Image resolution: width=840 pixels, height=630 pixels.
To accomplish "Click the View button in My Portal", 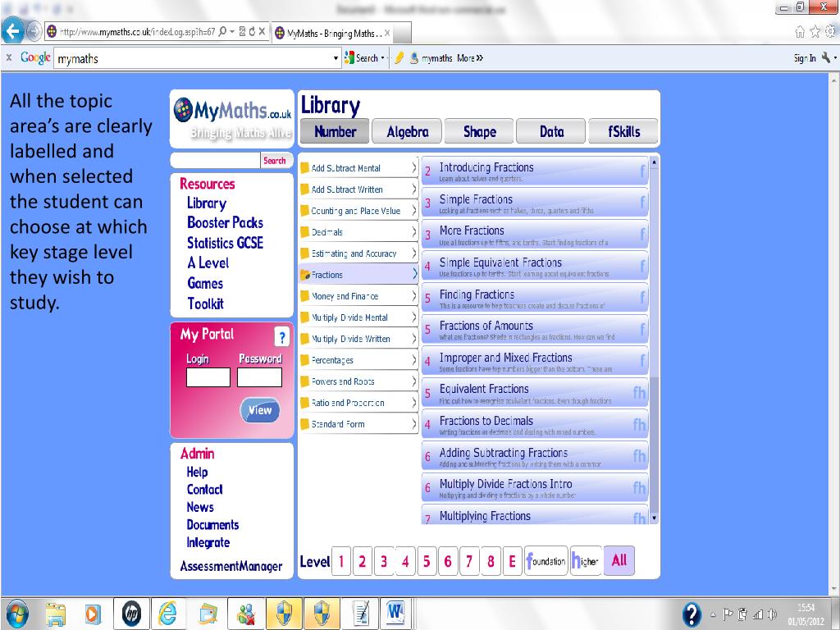I will 260,410.
